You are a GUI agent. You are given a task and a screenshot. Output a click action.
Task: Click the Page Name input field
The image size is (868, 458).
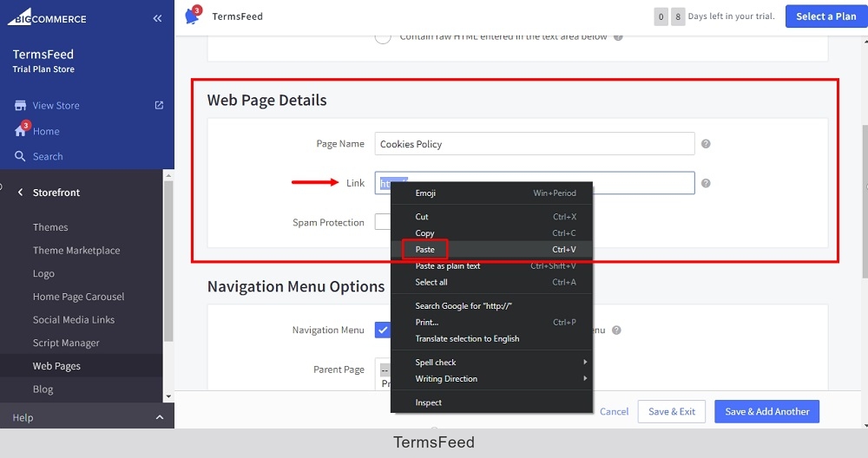(x=534, y=144)
